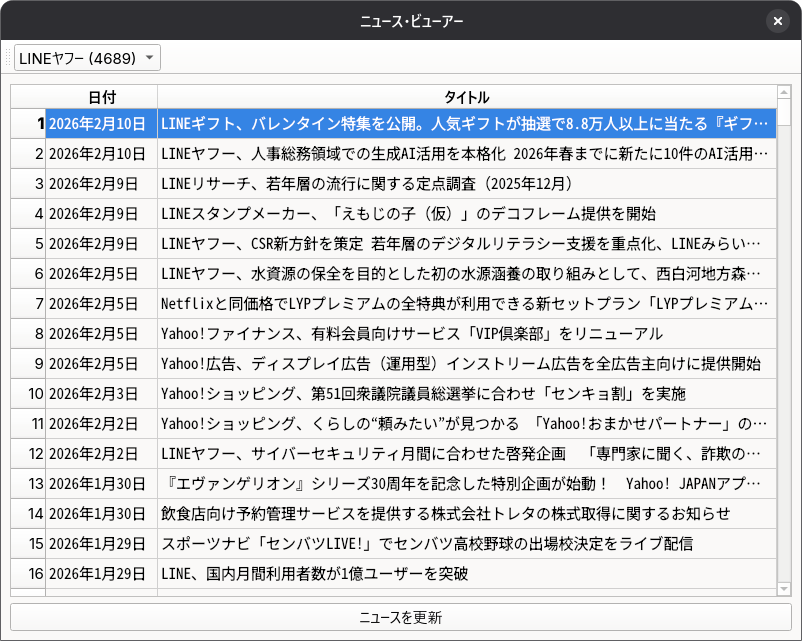This screenshot has width=802, height=641.
Task: Click the 2026年2月5日 date in row 7
Action: coord(101,304)
